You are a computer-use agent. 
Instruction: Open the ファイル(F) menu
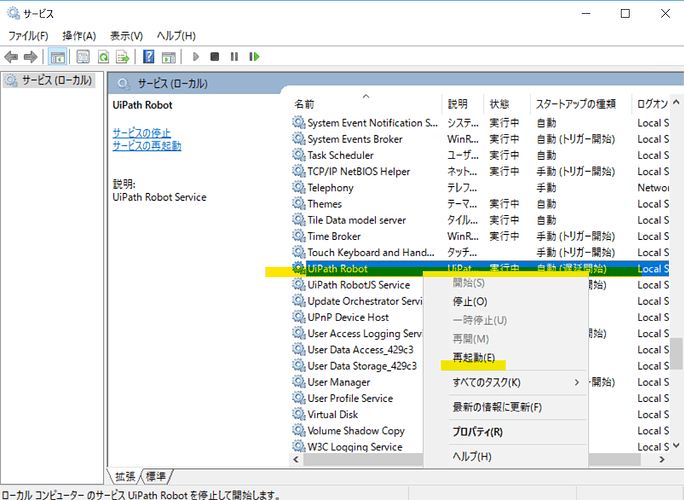click(x=28, y=36)
